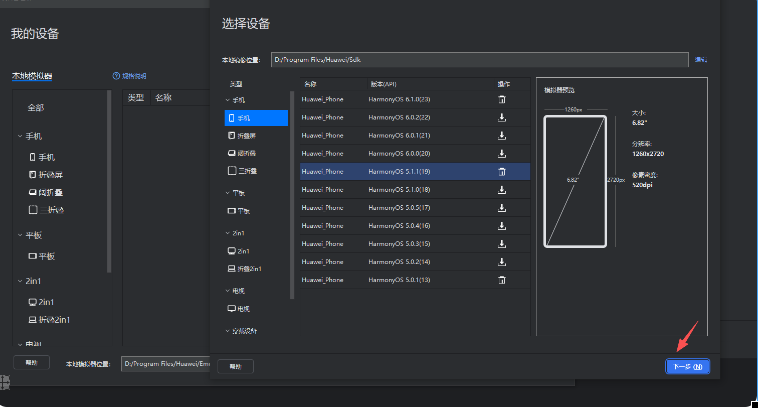Image resolution: width=758 pixels, height=408 pixels.
Task: Select the HarmonyOS 5.0.5(17) row
Action: (415, 208)
